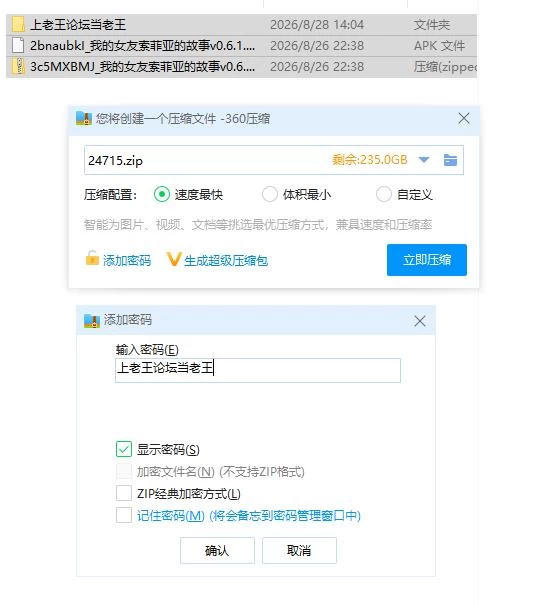Select the 上老王论坛当老王 folder icon
The height and width of the screenshot is (604, 551).
click(x=18, y=24)
